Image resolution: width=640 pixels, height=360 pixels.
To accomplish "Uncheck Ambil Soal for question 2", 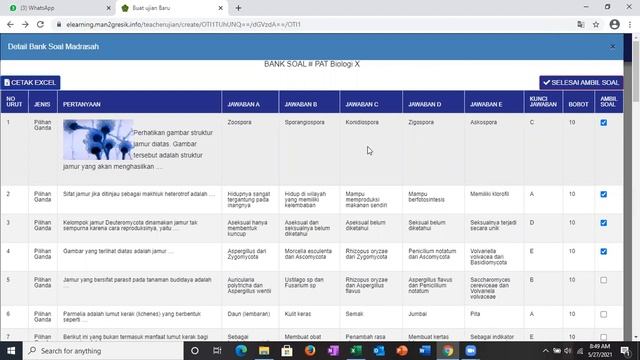I will pyautogui.click(x=603, y=194).
